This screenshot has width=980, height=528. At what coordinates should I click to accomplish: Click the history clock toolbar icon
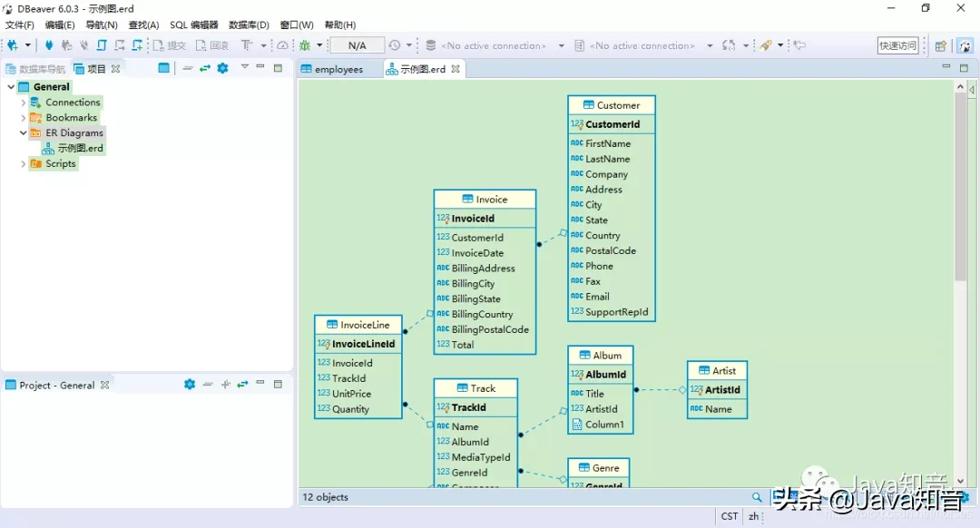tap(395, 45)
